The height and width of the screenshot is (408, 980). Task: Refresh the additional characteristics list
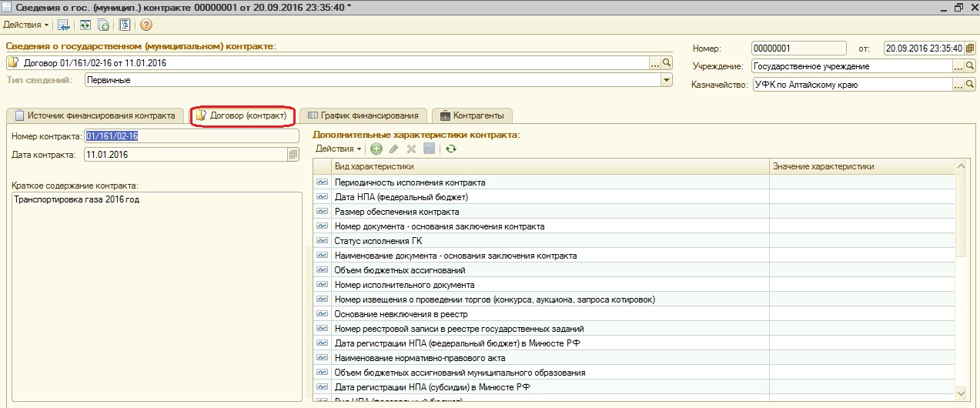451,149
